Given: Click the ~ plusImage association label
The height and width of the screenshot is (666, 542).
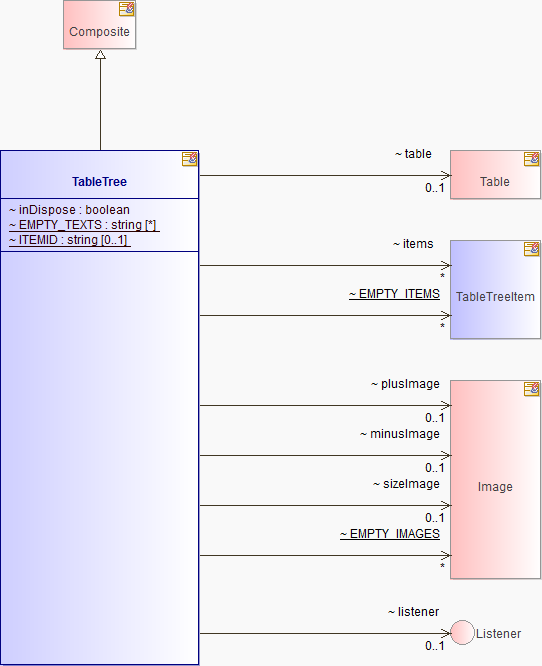Looking at the screenshot, I should coord(406,384).
